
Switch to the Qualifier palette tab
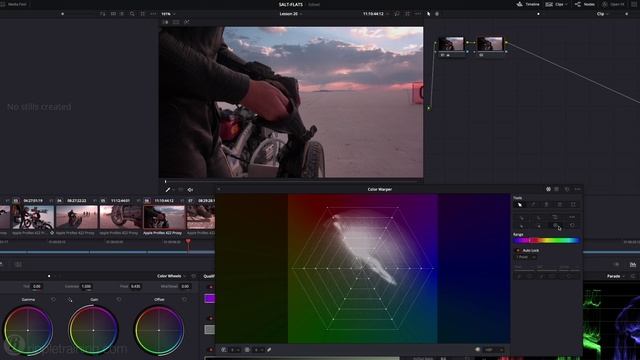(209, 276)
